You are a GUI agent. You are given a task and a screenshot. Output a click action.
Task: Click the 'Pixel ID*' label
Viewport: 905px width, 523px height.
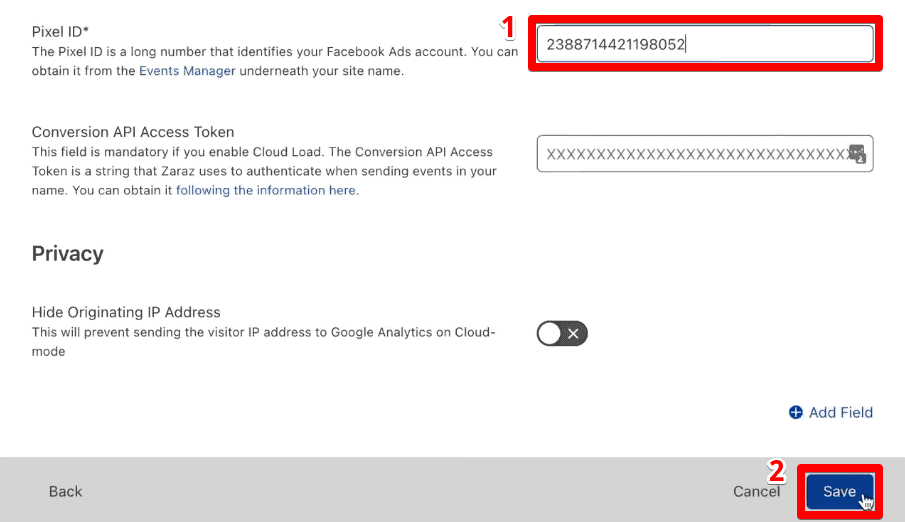pos(61,32)
